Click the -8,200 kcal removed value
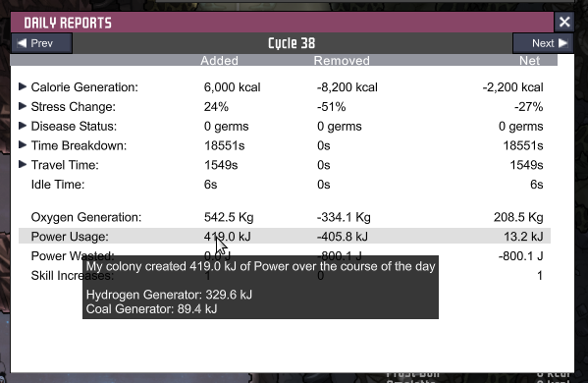The height and width of the screenshot is (383, 588). pyautogui.click(x=347, y=87)
